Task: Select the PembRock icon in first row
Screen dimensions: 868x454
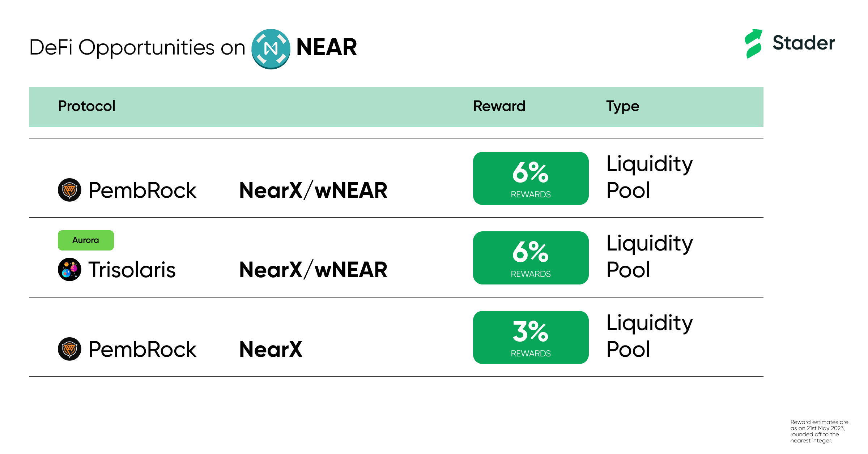Action: [x=69, y=190]
